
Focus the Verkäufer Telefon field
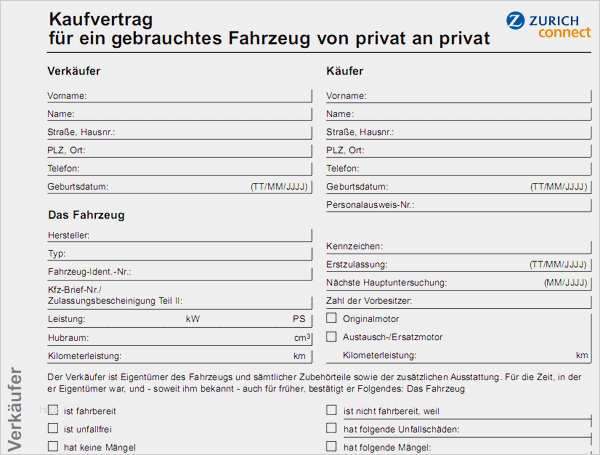pyautogui.click(x=200, y=168)
